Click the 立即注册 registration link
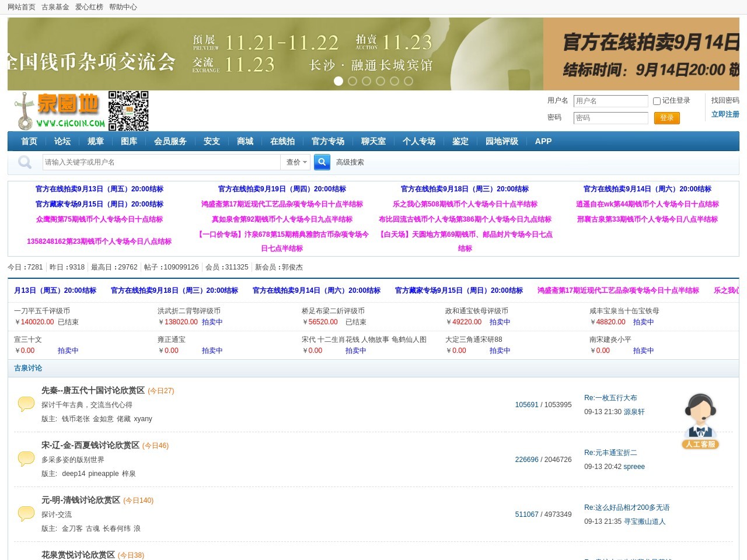747x560 pixels. [x=725, y=114]
